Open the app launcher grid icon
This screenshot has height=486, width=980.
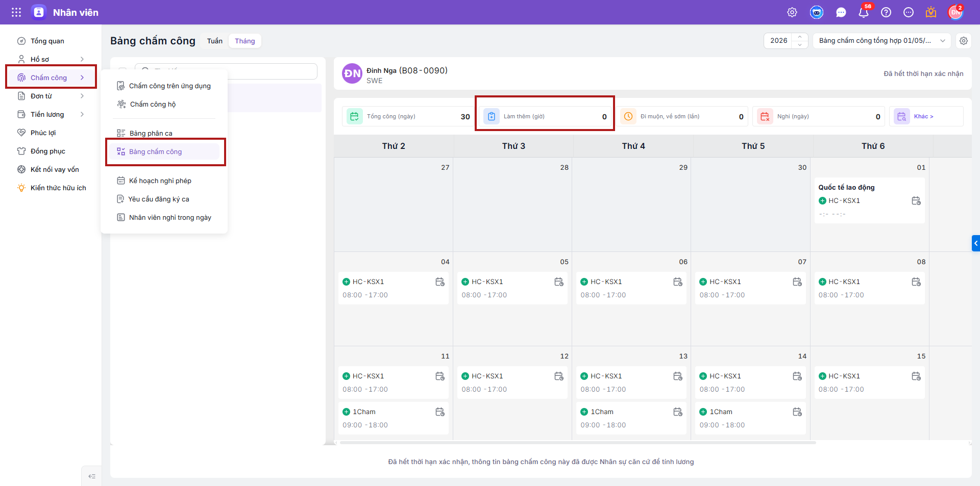coord(16,12)
